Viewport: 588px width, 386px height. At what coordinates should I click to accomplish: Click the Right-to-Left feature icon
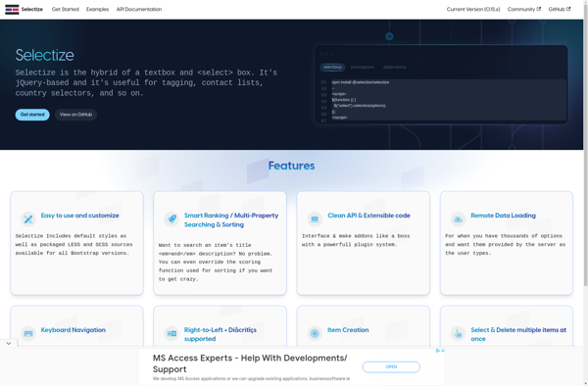coord(171,333)
